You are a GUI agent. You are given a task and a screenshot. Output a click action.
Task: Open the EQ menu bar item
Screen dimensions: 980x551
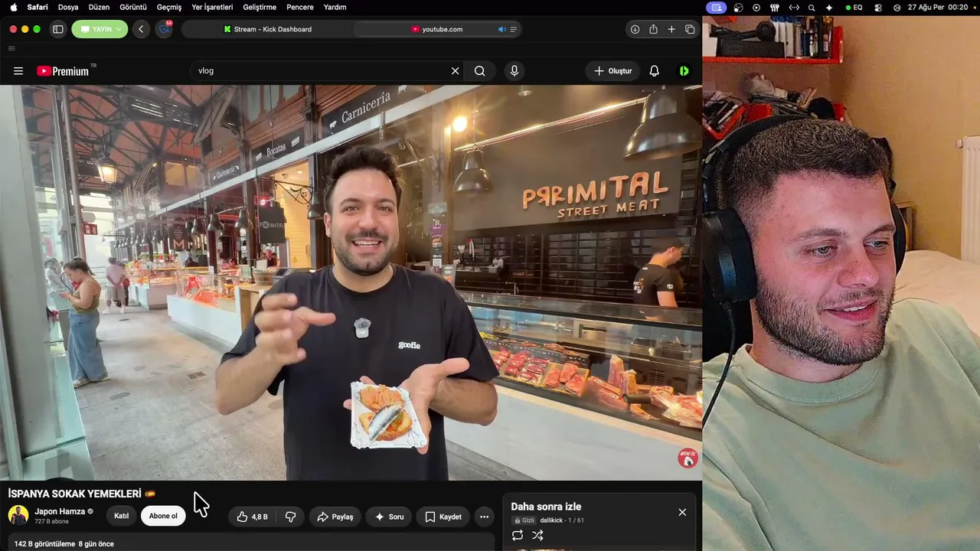(854, 8)
